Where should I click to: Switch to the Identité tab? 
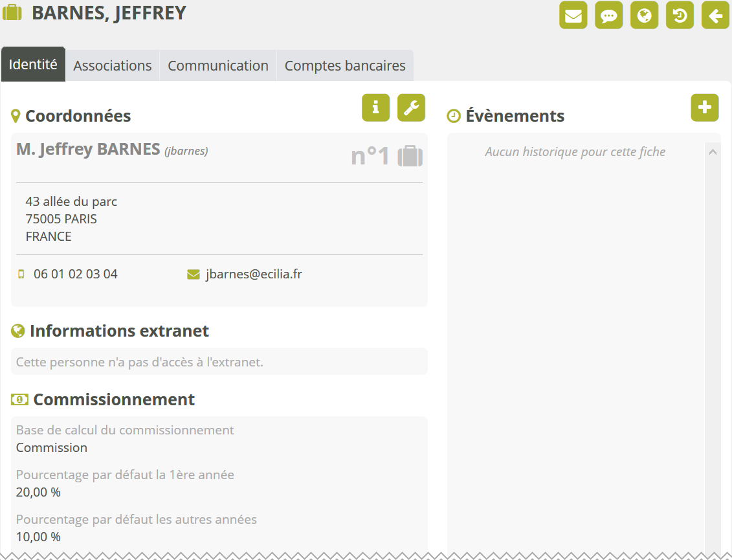[33, 65]
